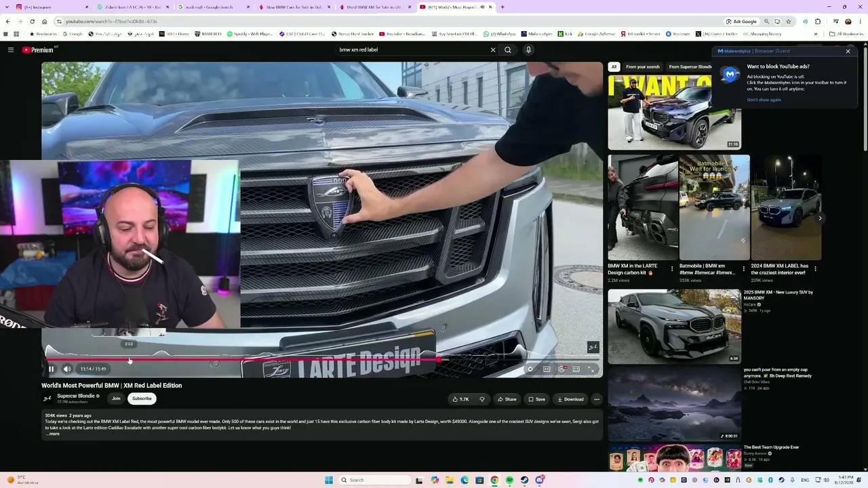Viewport: 868px width, 488px height.
Task: Open File Explorer from the taskbar
Action: point(450,480)
